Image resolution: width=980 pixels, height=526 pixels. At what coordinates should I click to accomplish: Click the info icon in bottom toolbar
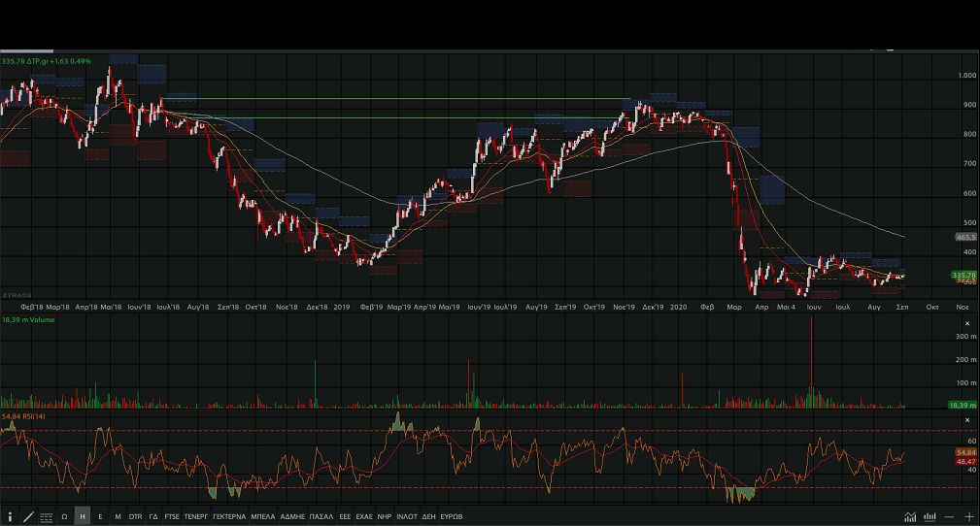[10, 516]
